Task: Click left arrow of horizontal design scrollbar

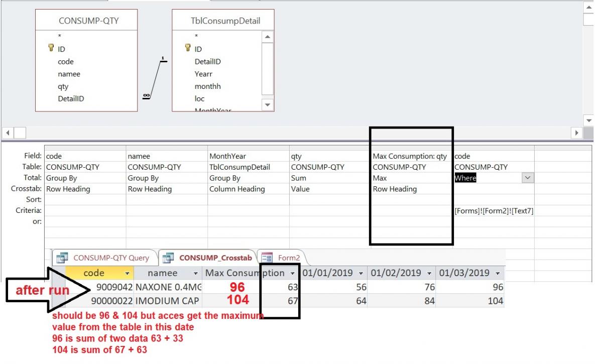Action: tap(8, 133)
